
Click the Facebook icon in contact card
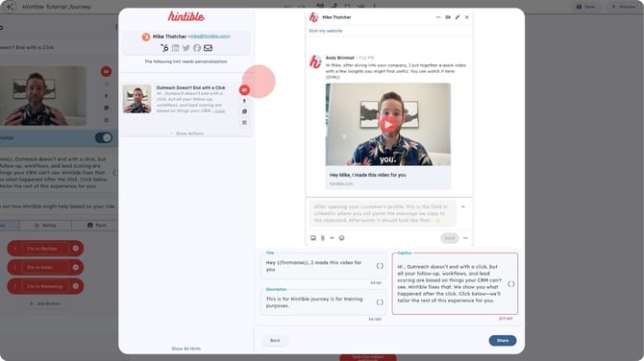coord(197,48)
